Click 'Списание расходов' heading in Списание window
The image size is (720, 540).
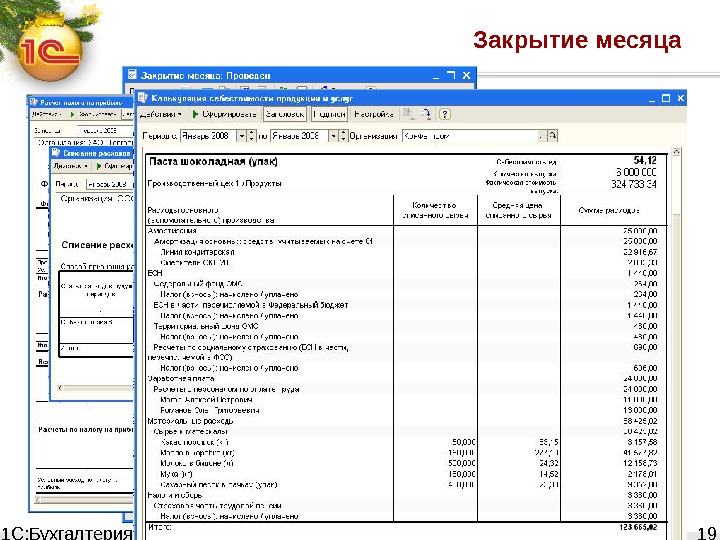pos(97,245)
